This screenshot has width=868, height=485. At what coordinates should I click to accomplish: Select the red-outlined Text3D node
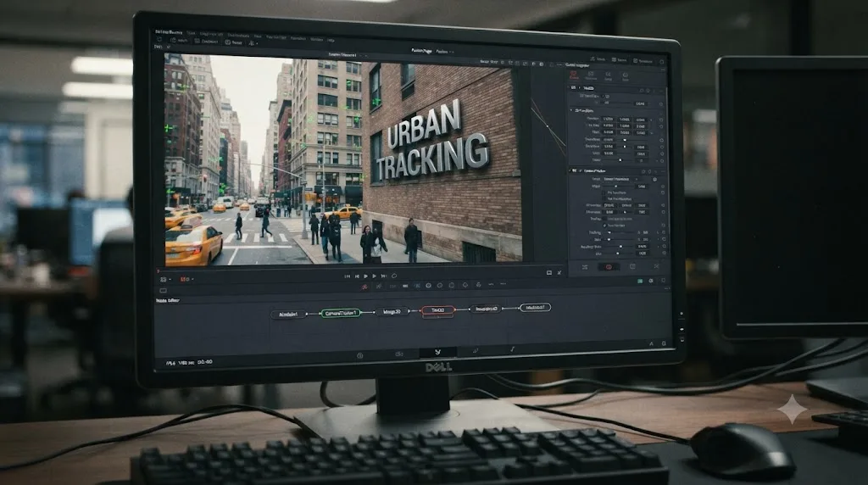tap(438, 310)
